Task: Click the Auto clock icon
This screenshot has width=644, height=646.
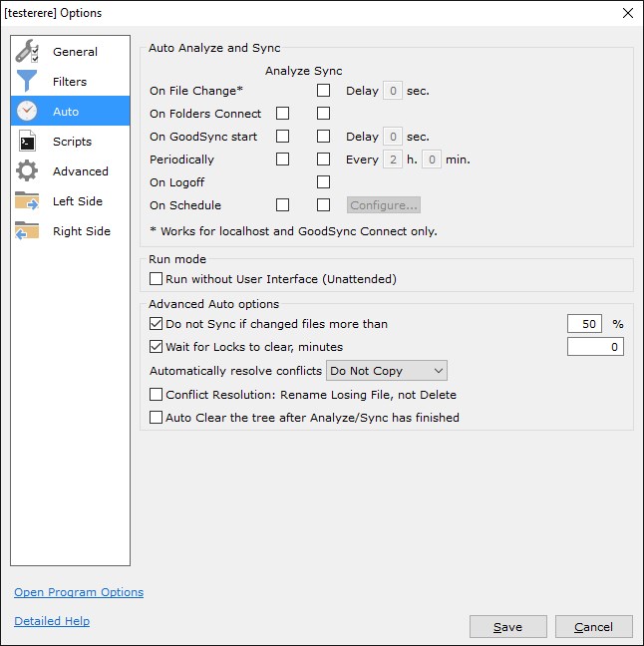Action: tap(27, 112)
